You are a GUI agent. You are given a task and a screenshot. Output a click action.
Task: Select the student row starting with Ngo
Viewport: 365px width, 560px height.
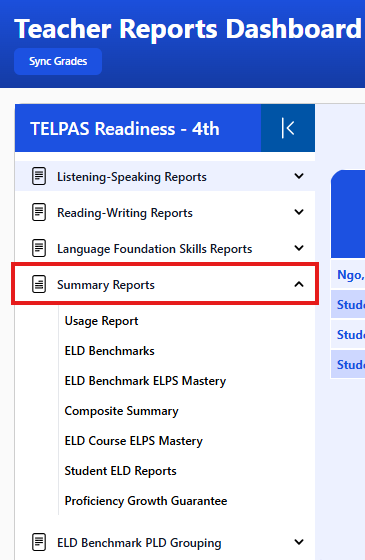348,274
